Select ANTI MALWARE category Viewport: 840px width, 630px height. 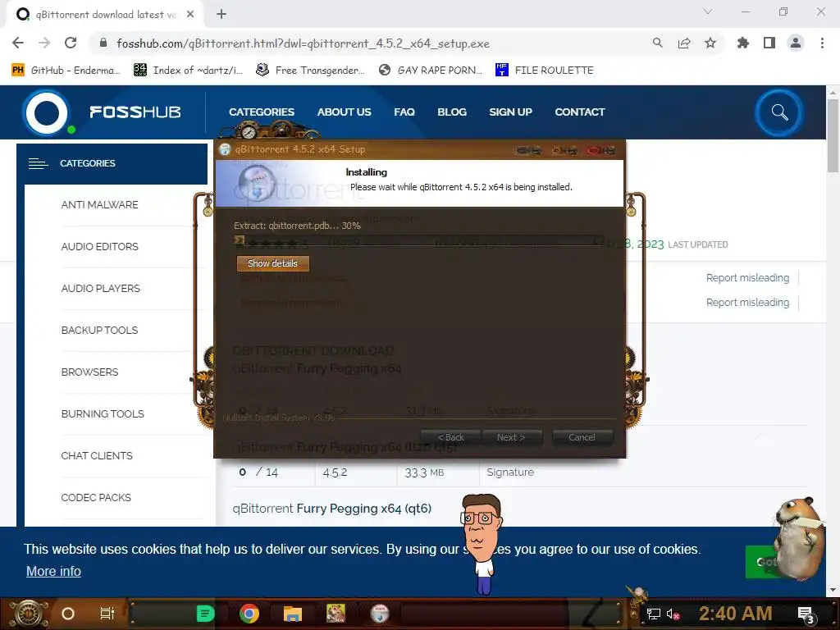(x=99, y=204)
